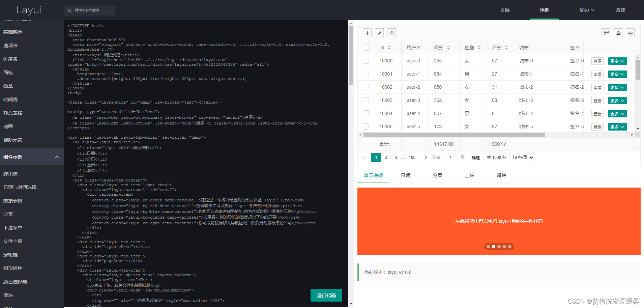
Task: Click the search magnifier icon
Action: (x=69, y=10)
